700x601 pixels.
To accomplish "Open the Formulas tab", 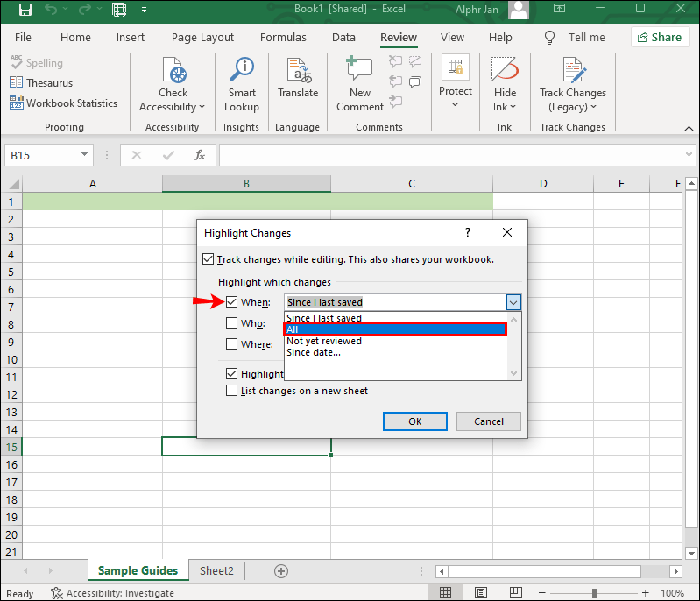I will coord(283,38).
